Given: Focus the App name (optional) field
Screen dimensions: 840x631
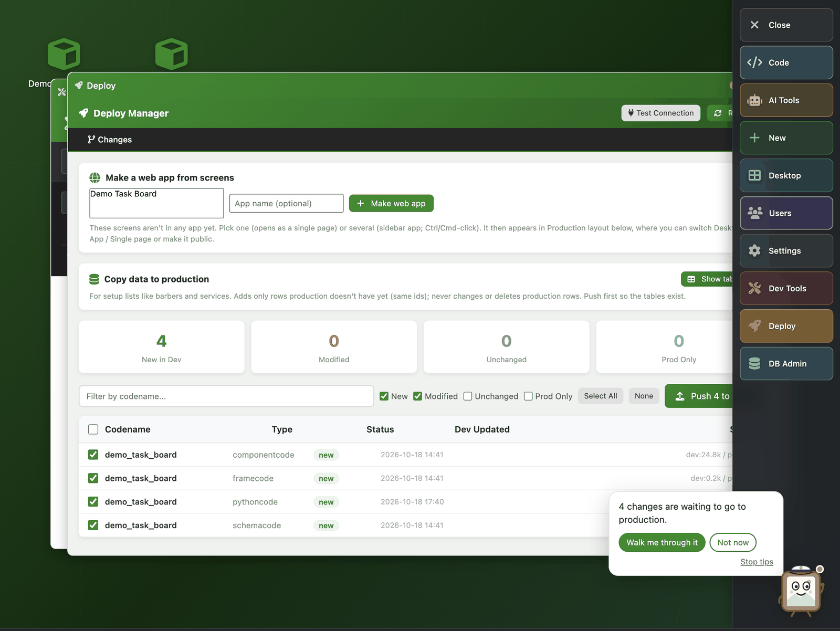Looking at the screenshot, I should click(x=286, y=204).
